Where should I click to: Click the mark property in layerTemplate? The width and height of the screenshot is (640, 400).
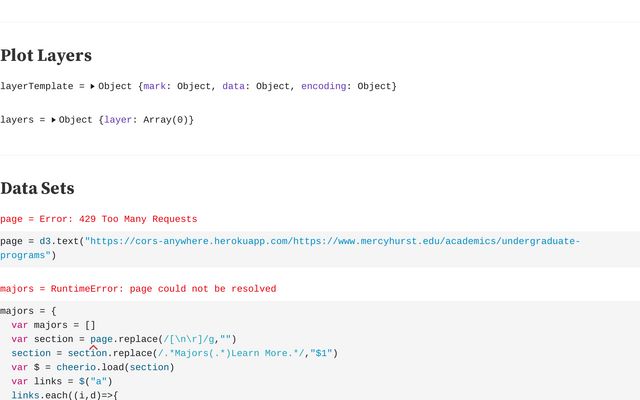(155, 87)
